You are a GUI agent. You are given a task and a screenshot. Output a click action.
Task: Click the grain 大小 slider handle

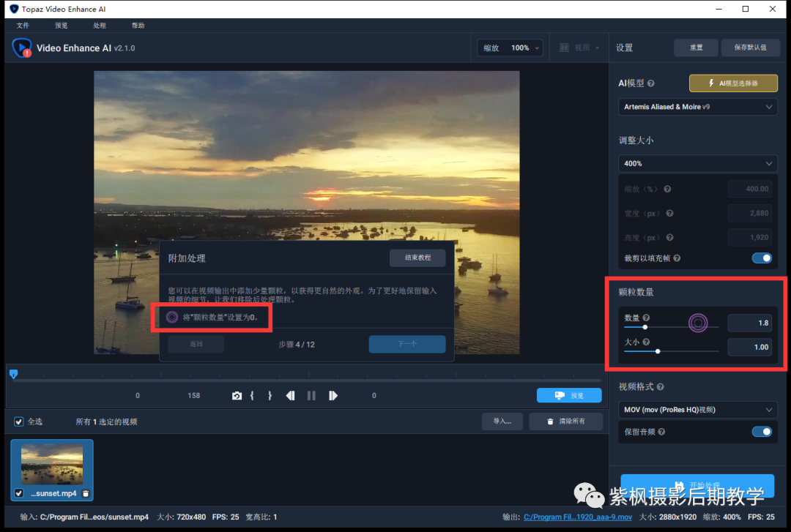click(x=658, y=351)
